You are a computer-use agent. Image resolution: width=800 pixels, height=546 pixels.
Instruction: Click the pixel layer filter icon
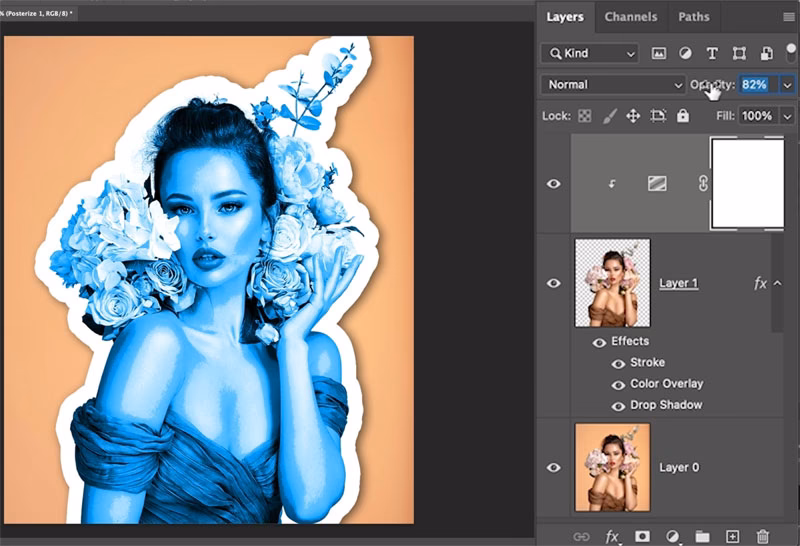[x=659, y=53]
